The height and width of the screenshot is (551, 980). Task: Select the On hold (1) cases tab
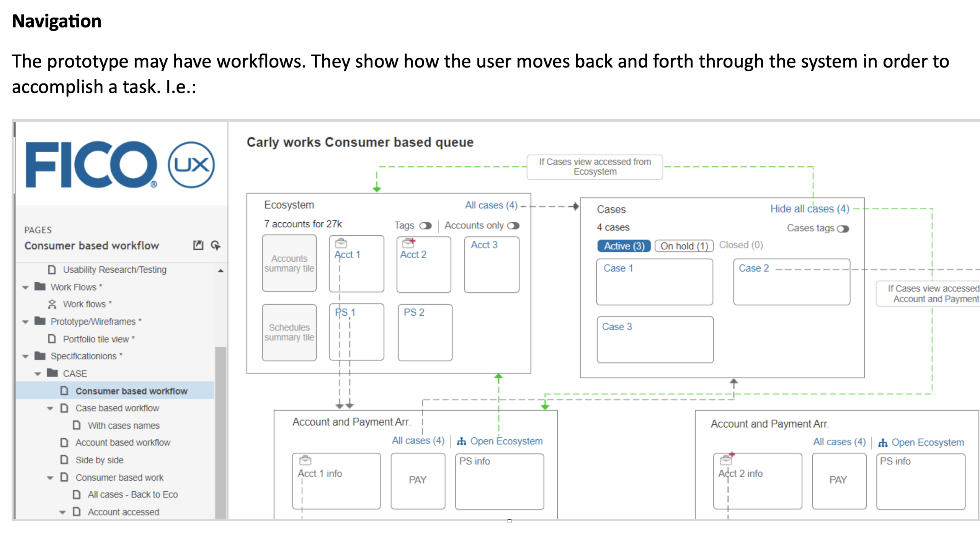pos(684,246)
